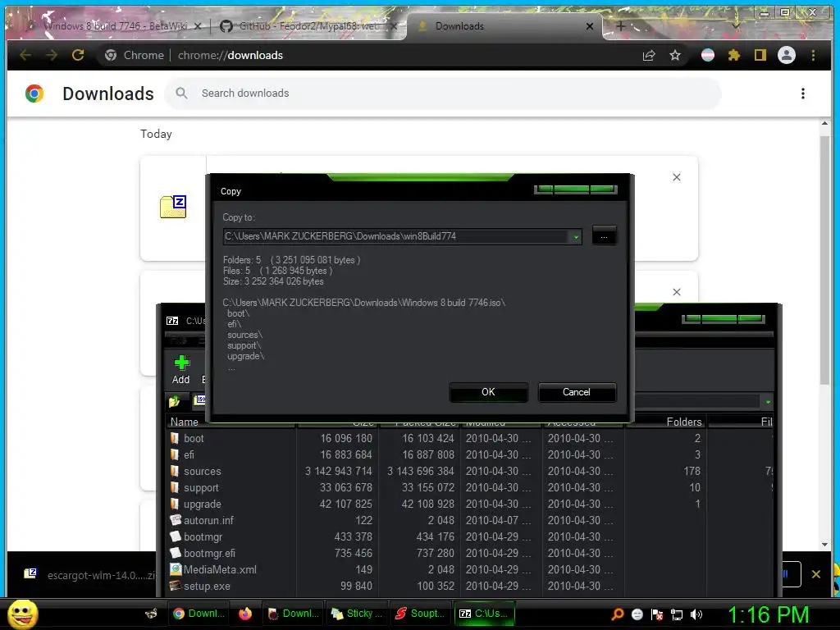840x630 pixels.
Task: Click the Add plus icon in 7-Zip
Action: 181,363
